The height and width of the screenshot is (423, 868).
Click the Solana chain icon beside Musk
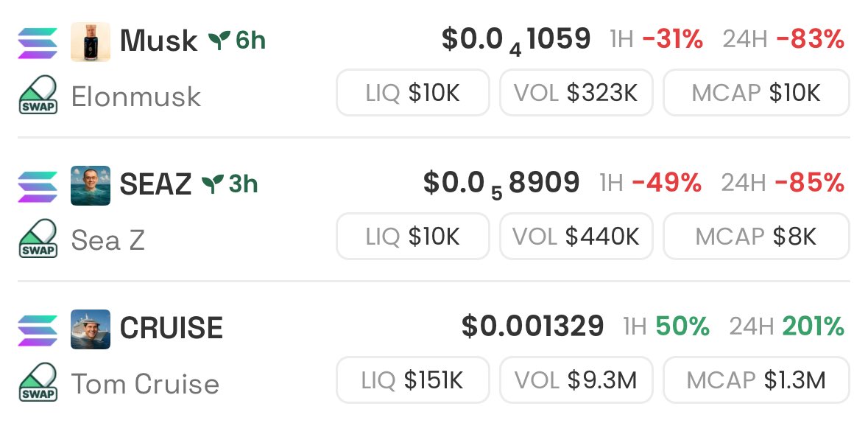38,43
